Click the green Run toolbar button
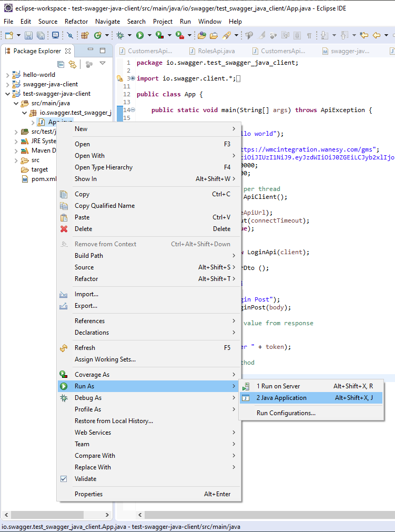The image size is (395, 532). 140,35
